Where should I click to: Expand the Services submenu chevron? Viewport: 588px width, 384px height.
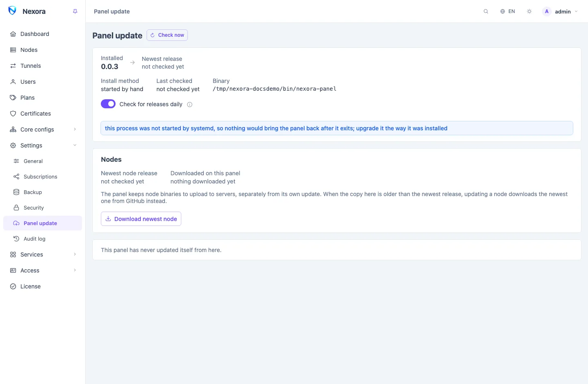click(75, 255)
